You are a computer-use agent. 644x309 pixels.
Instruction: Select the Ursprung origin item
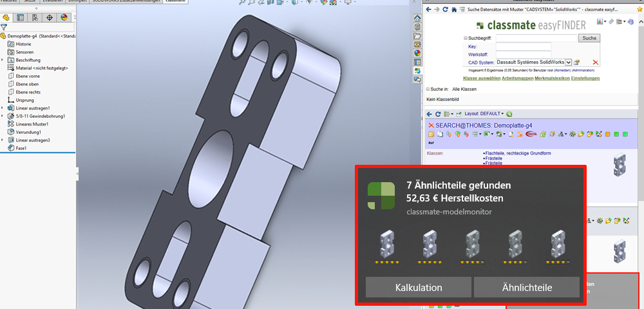point(21,100)
